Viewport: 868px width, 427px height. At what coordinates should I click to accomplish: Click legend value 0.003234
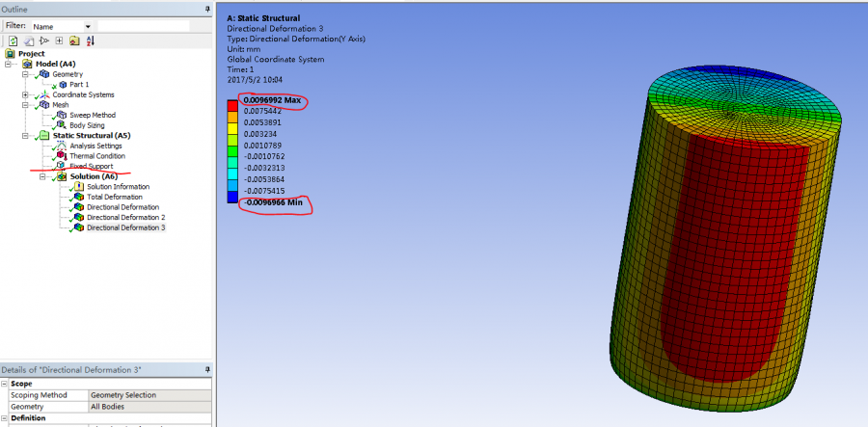click(260, 134)
